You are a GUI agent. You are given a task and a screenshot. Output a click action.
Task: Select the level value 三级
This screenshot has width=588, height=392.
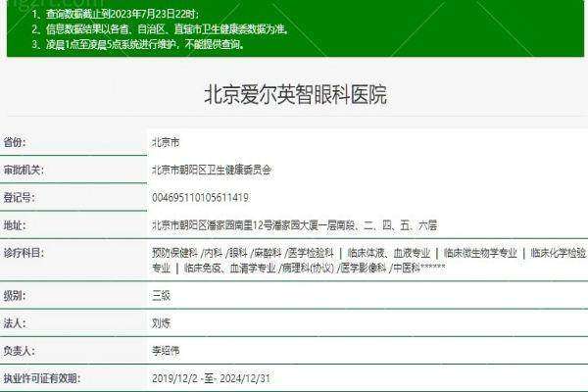(x=162, y=296)
